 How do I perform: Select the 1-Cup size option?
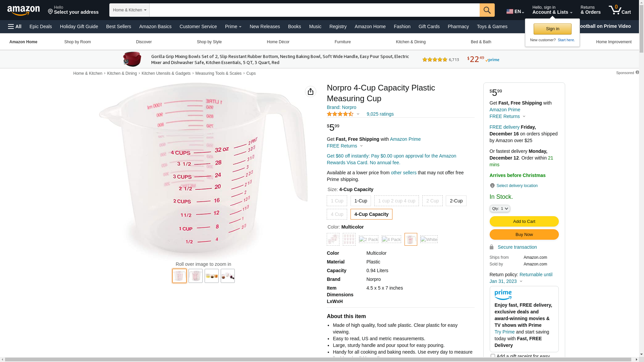tap(361, 201)
